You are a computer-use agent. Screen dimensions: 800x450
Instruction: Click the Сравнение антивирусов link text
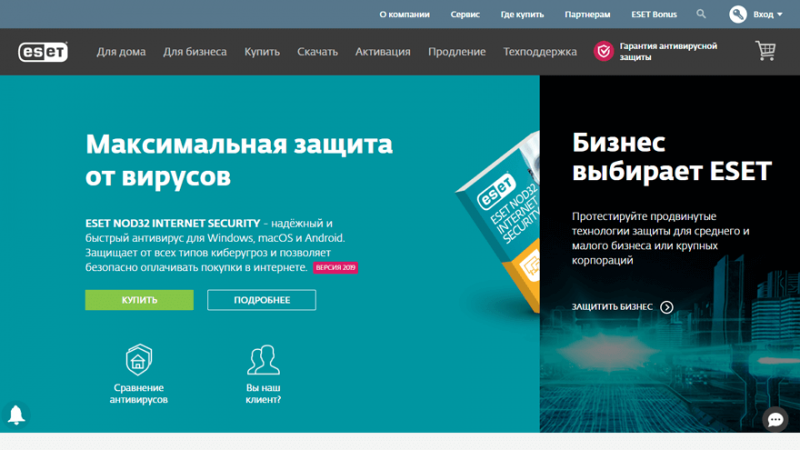(x=139, y=393)
